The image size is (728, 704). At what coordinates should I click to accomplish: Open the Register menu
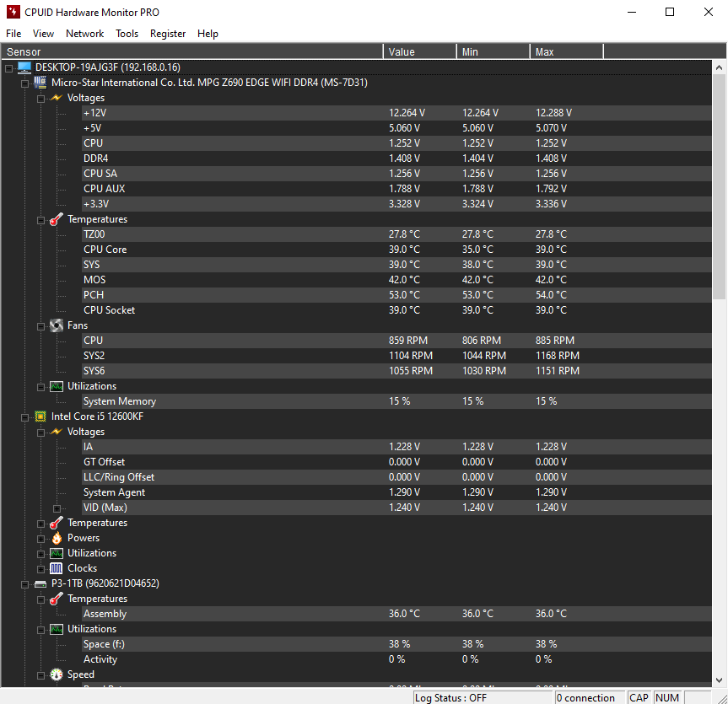(x=168, y=34)
